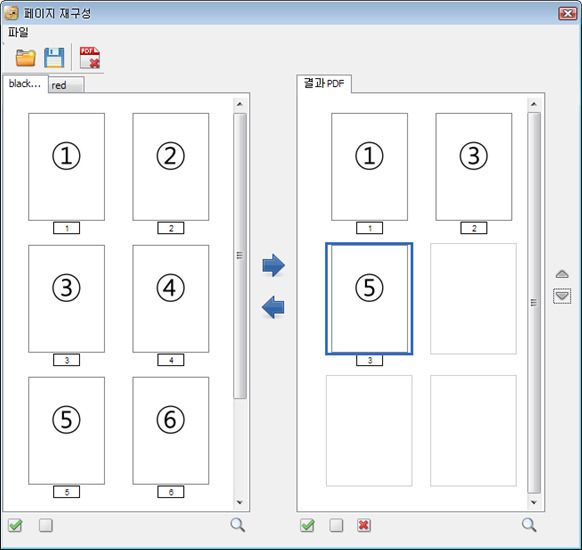Viewport: 582px width, 550px height.
Task: Select all pages in the source panel
Action: 15,525
